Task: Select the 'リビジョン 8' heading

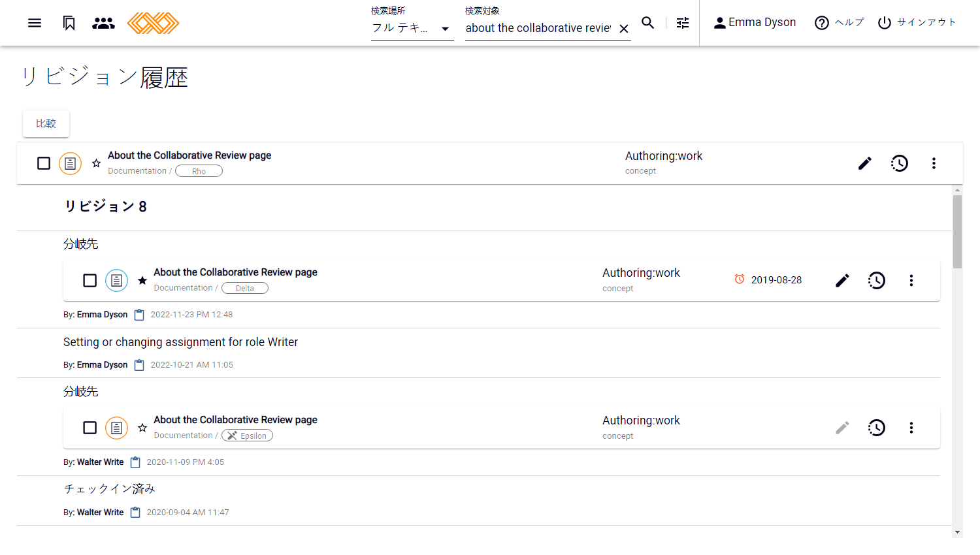Action: [x=105, y=206]
